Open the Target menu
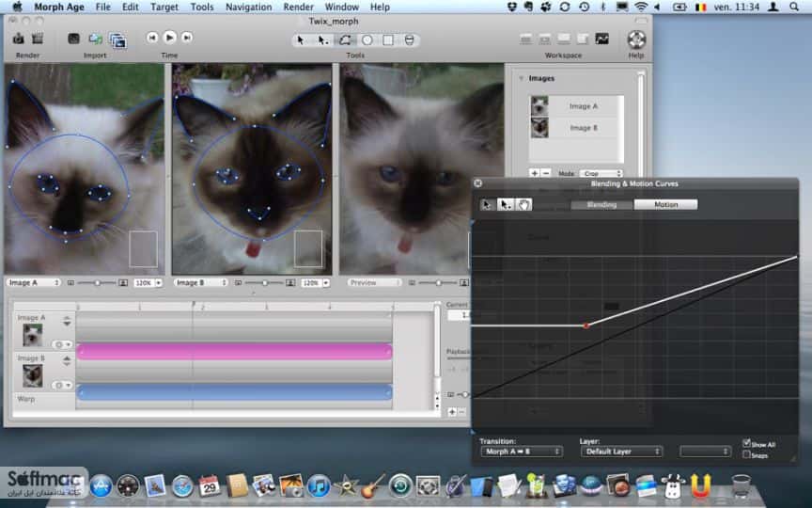812x508 pixels. click(x=164, y=7)
